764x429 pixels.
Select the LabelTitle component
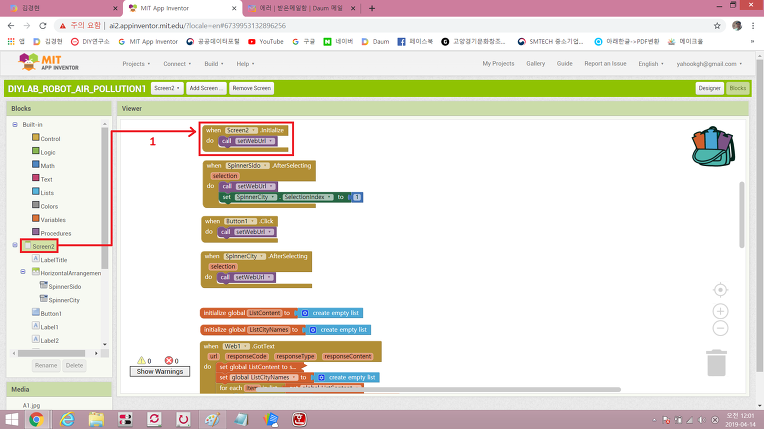coord(50,260)
